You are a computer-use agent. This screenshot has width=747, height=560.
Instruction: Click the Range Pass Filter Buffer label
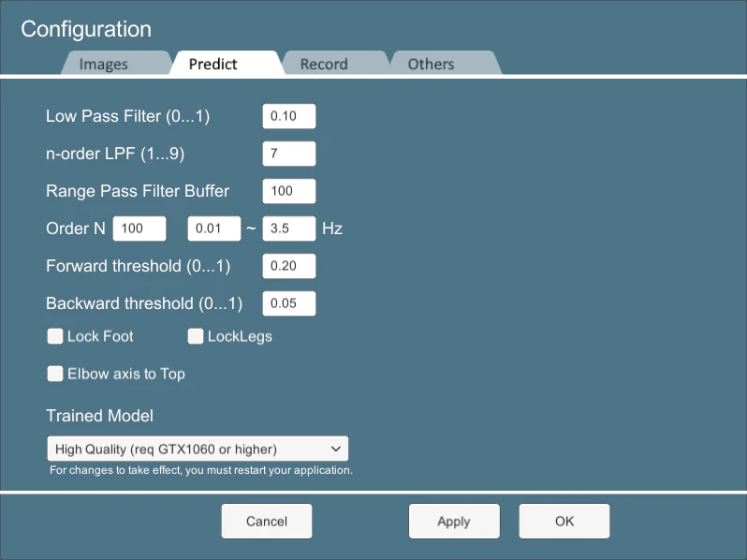(138, 191)
